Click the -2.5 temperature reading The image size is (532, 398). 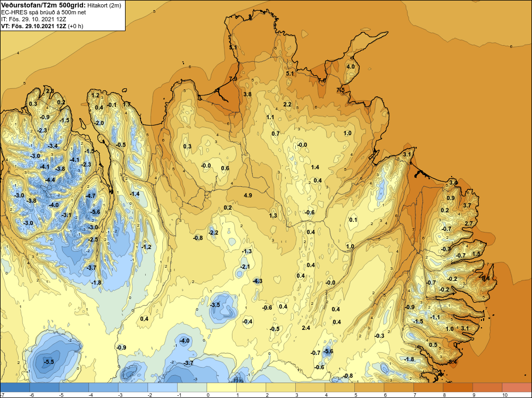(x=93, y=239)
